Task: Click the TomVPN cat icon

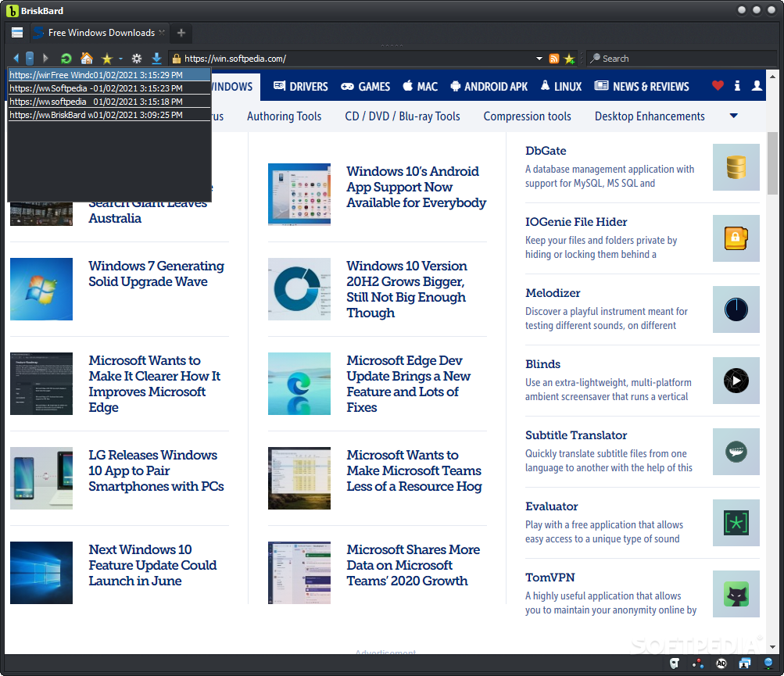Action: click(x=736, y=594)
